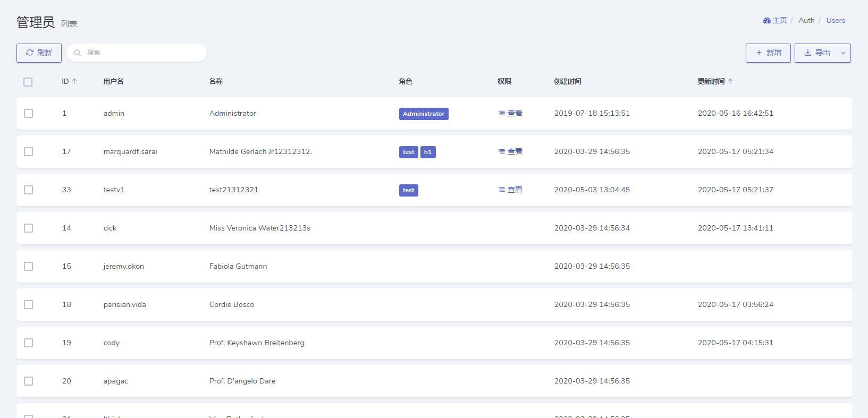Viewport: 868px width, 418px height.
Task: Click the download icon on 导出 button
Action: point(807,53)
